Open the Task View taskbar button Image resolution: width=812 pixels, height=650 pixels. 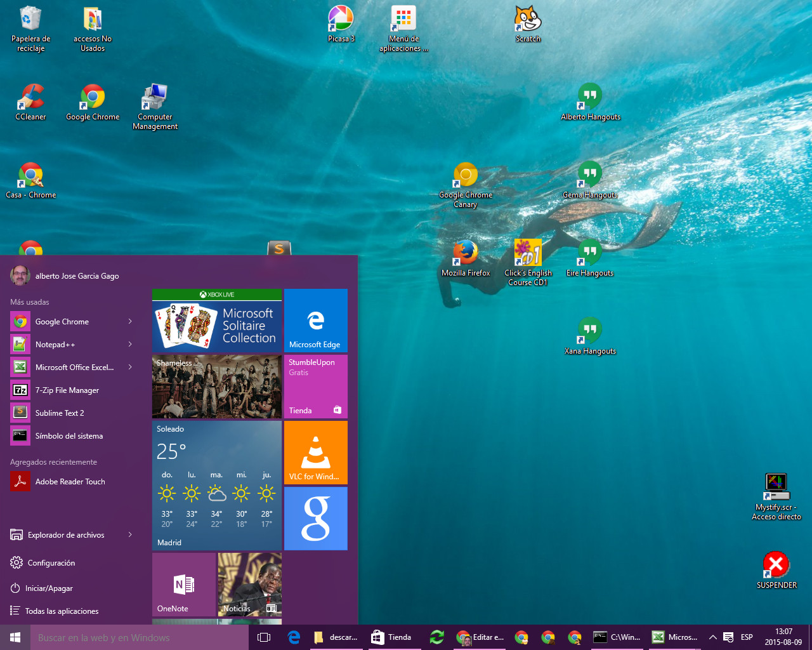coord(264,637)
